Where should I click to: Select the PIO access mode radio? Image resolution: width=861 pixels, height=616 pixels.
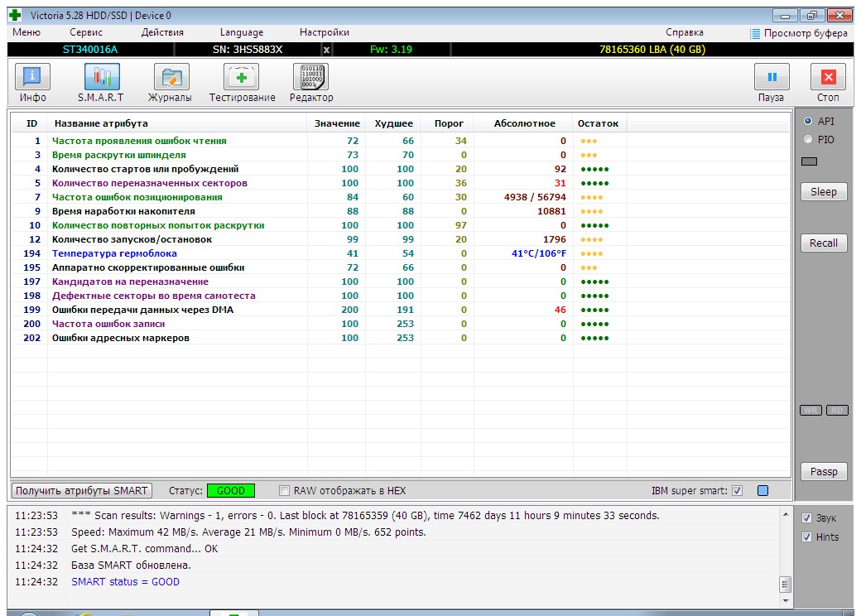point(808,139)
